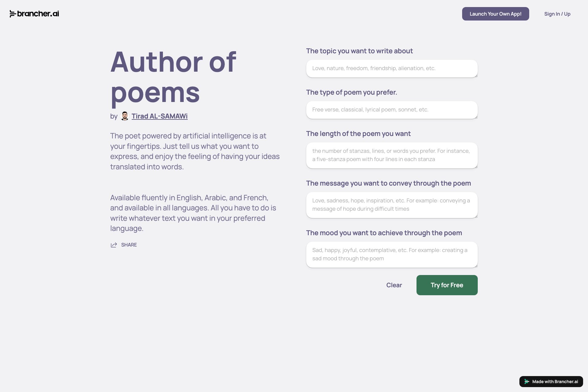Click the SHARE link

point(129,245)
